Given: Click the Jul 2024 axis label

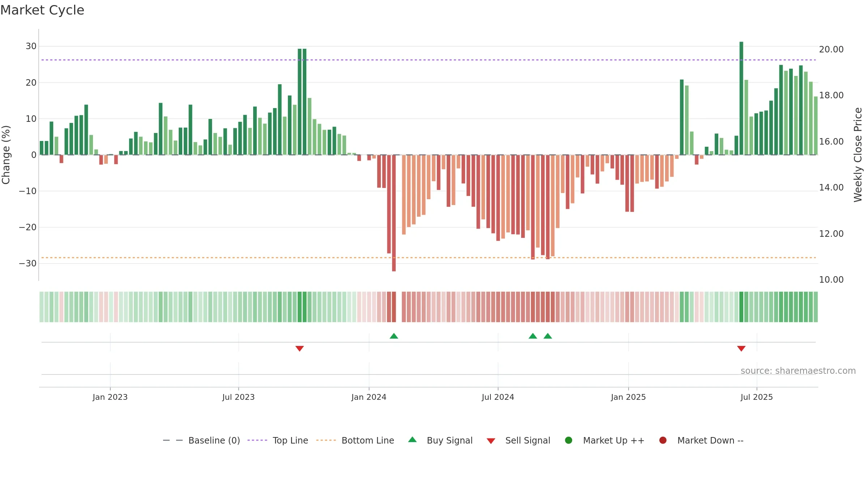Looking at the screenshot, I should [x=498, y=397].
